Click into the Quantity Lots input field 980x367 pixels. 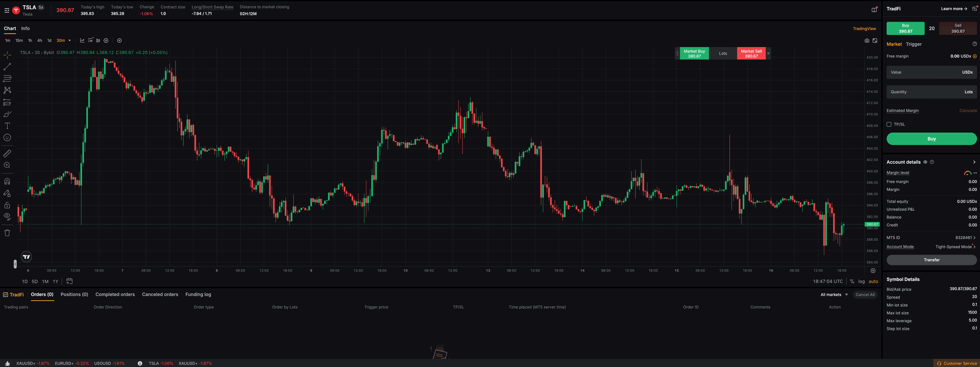[932, 92]
